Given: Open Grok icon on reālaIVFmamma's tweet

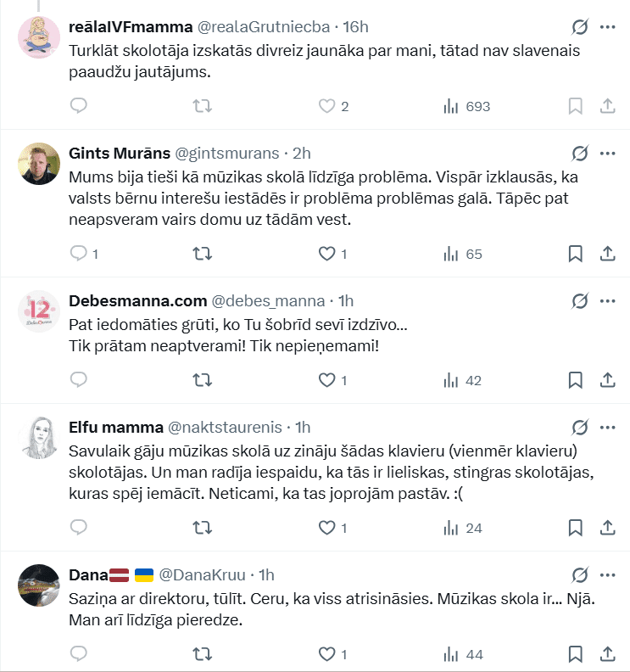Looking at the screenshot, I should tap(580, 26).
